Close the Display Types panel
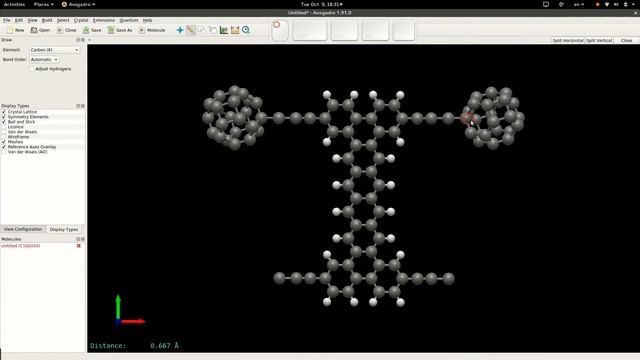640x360 pixels. point(83,106)
